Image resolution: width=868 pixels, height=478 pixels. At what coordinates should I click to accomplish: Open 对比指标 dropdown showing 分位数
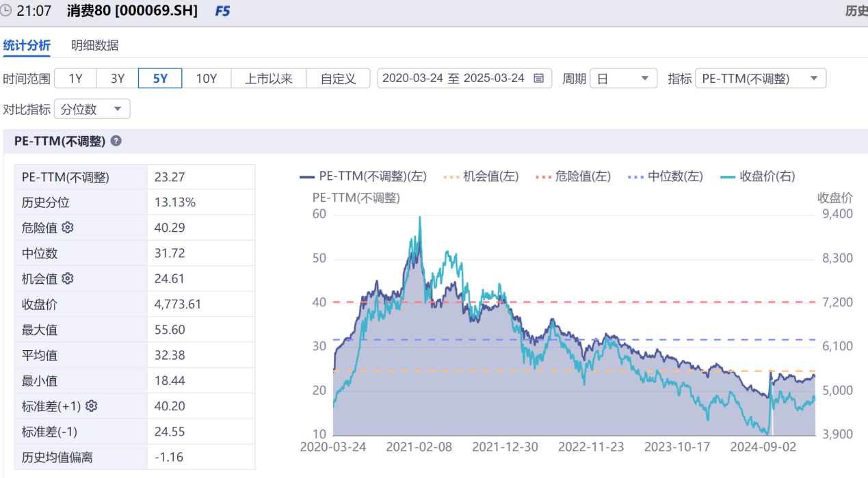[x=92, y=109]
